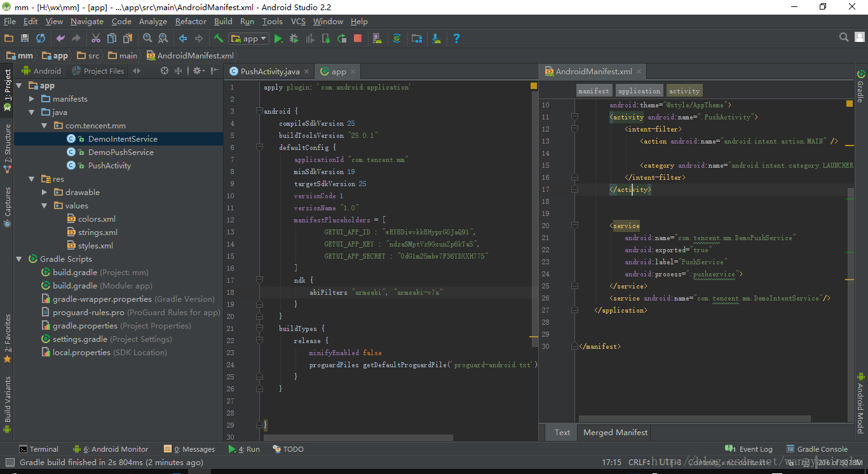Image resolution: width=868 pixels, height=474 pixels.
Task: Hide the Project panel with pin icon
Action: [x=215, y=71]
